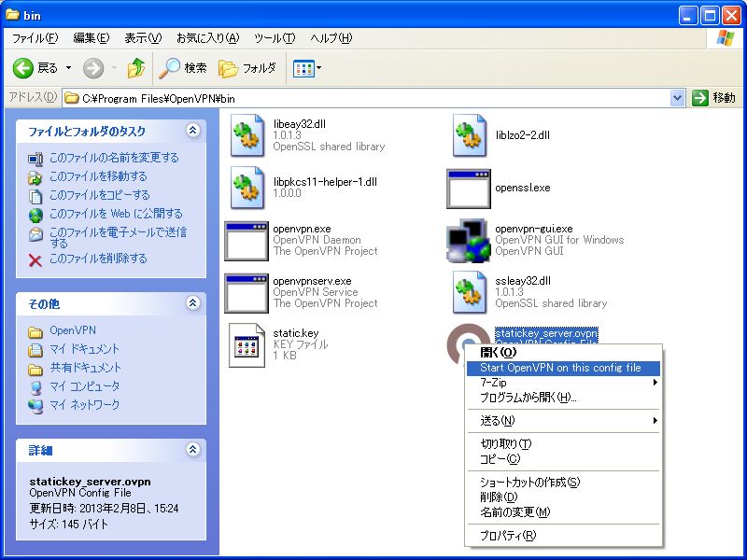Image resolution: width=747 pixels, height=560 pixels.
Task: Select the statickey_server.ovpn file name
Action: point(546,333)
